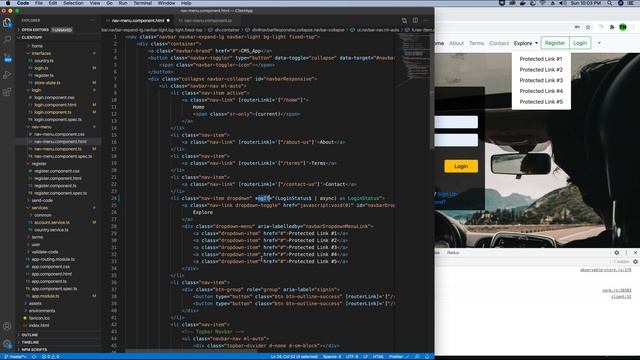Open account.service.ts in Explorer
640x360 pixels.
(52, 222)
